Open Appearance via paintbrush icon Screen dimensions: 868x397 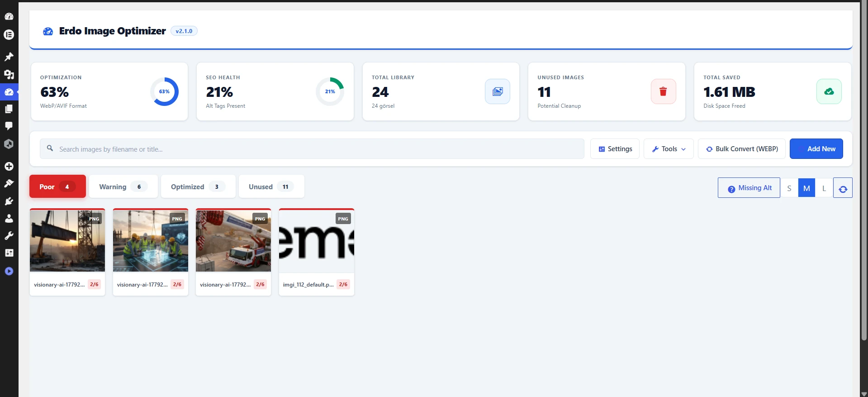(9, 183)
